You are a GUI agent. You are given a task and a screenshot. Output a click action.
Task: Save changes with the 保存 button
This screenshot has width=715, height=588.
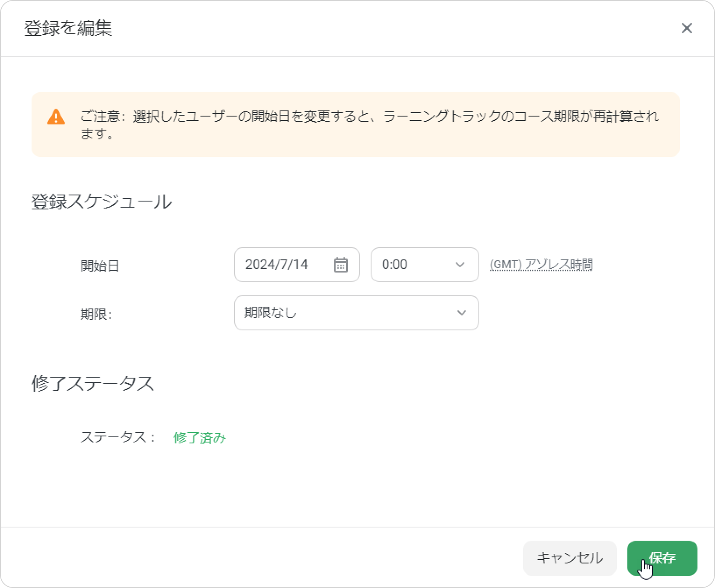pyautogui.click(x=662, y=558)
